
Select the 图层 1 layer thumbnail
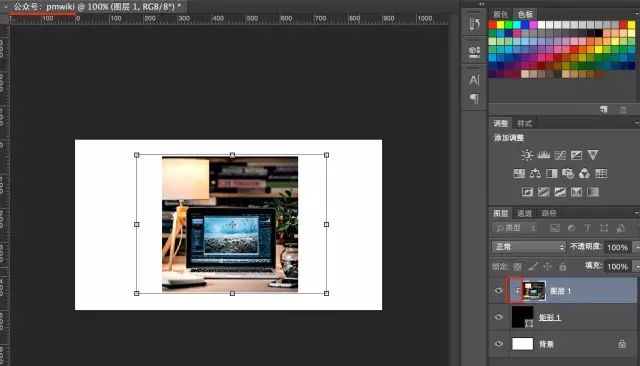534,291
